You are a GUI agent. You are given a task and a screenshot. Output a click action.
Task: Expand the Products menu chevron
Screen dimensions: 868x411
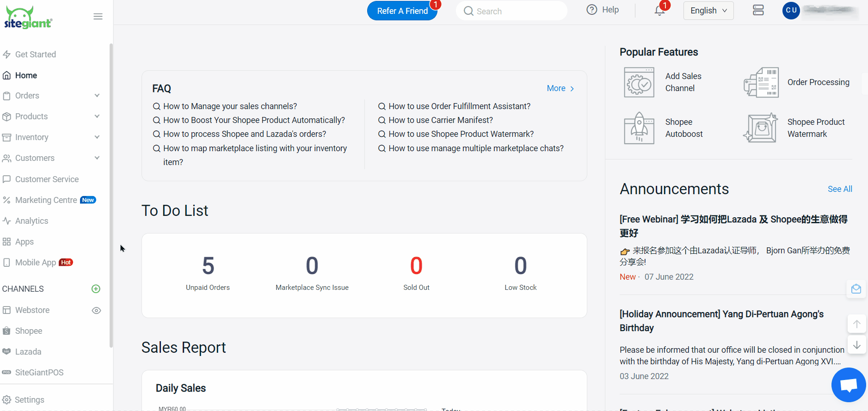click(97, 117)
